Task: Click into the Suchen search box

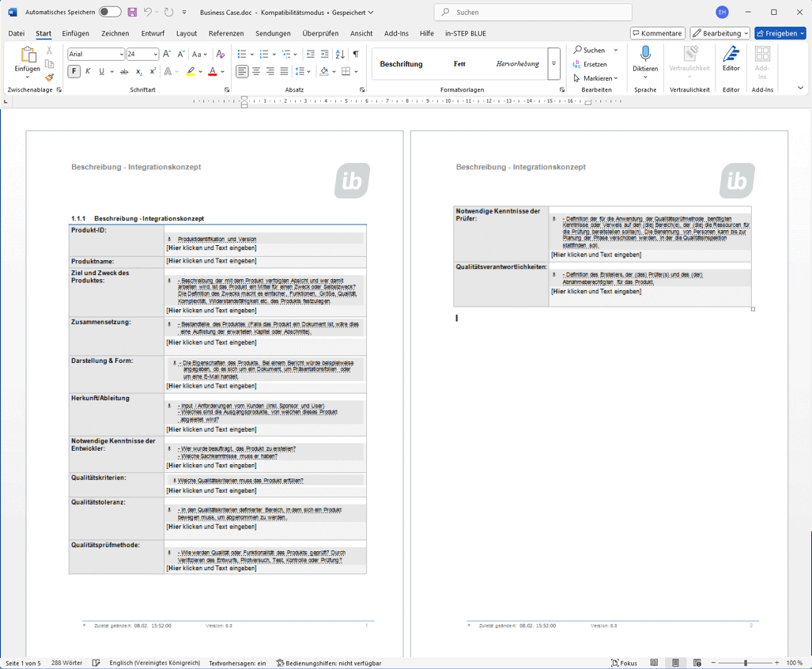Action: tap(533, 12)
